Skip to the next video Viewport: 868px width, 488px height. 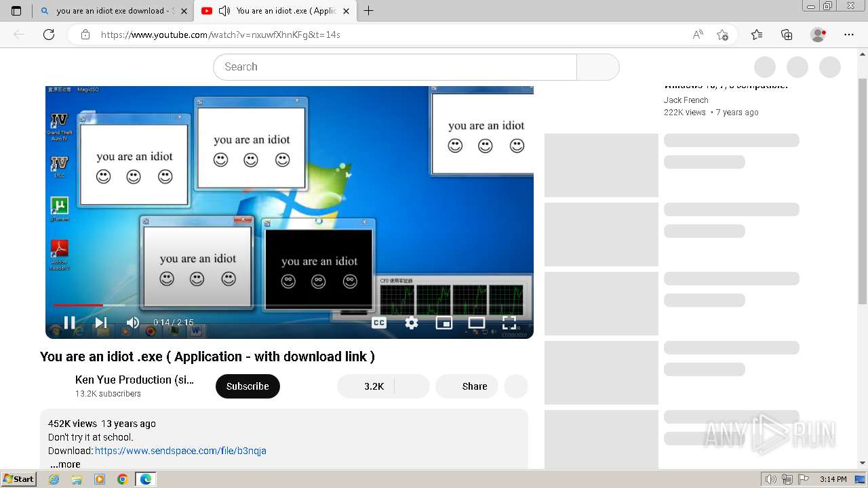pyautogui.click(x=101, y=323)
